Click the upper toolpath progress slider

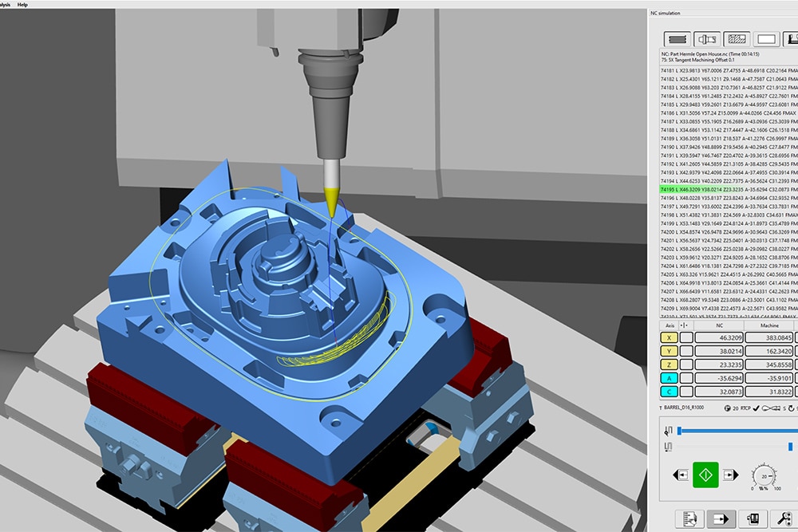737,431
